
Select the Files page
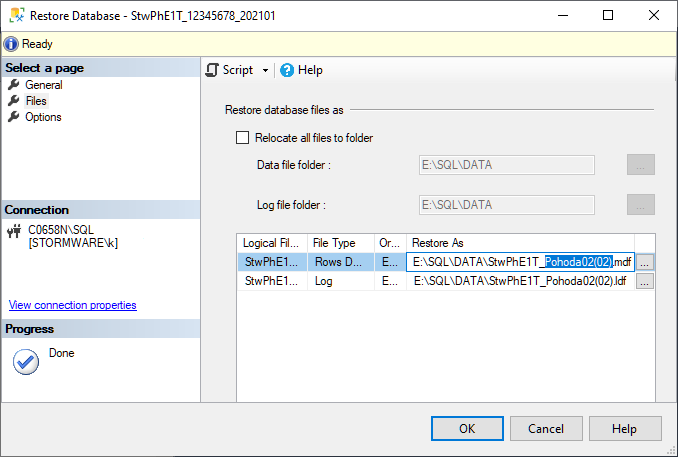tap(36, 101)
